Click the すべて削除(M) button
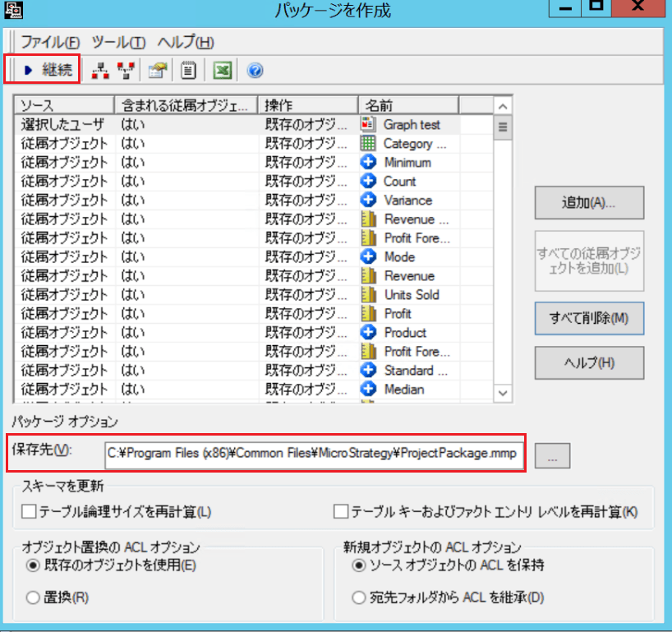Viewport: 672px width, 632px height. pyautogui.click(x=589, y=318)
